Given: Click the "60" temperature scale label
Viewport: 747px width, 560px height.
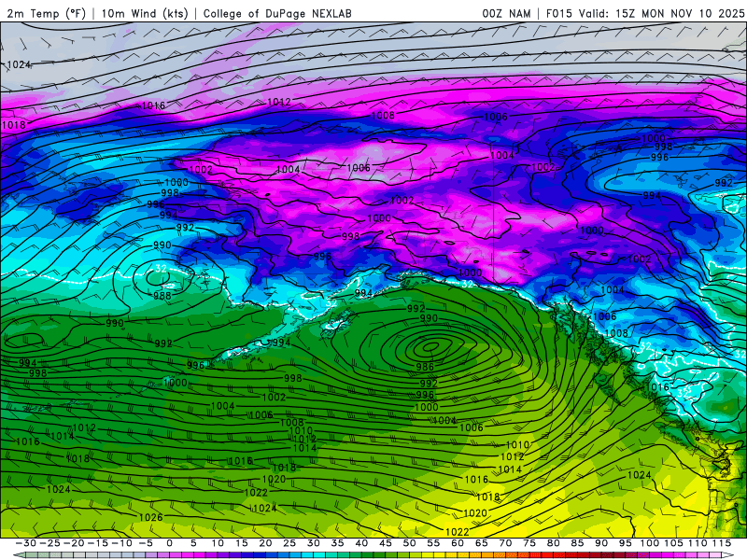Looking at the screenshot, I should point(457,543).
